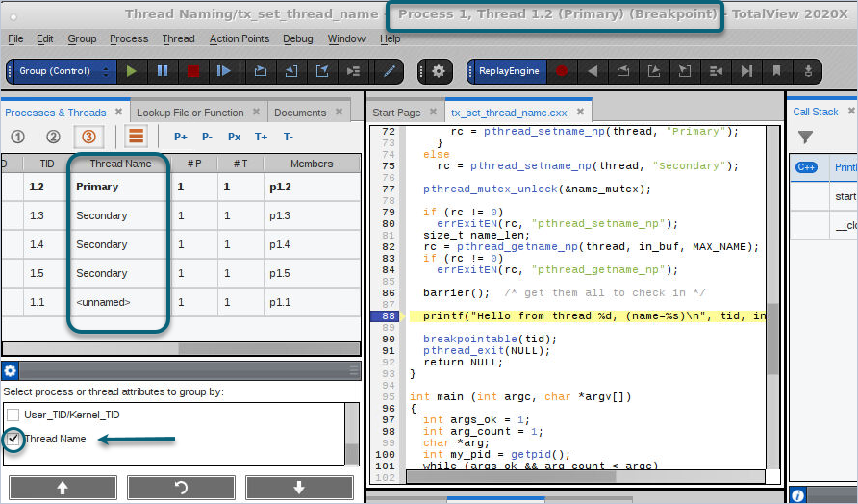The height and width of the screenshot is (504, 858).
Task: Click the ReplayEngine record button
Action: tap(562, 71)
